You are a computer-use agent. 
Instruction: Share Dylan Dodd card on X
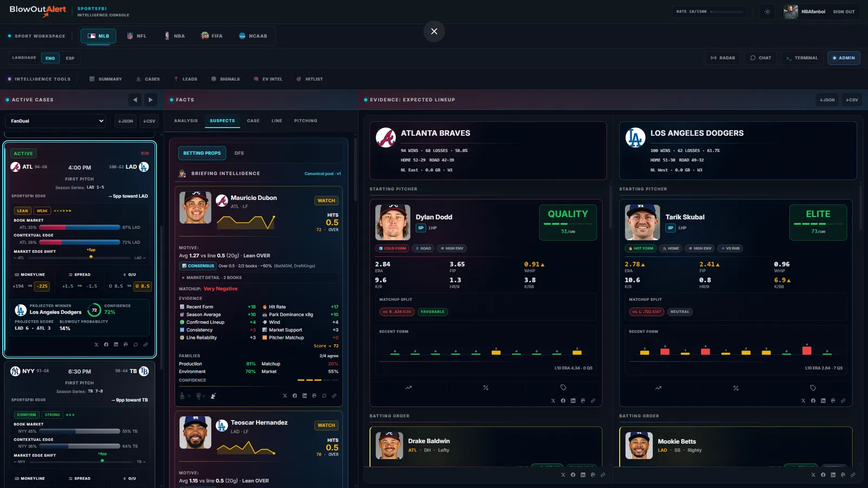tap(553, 401)
